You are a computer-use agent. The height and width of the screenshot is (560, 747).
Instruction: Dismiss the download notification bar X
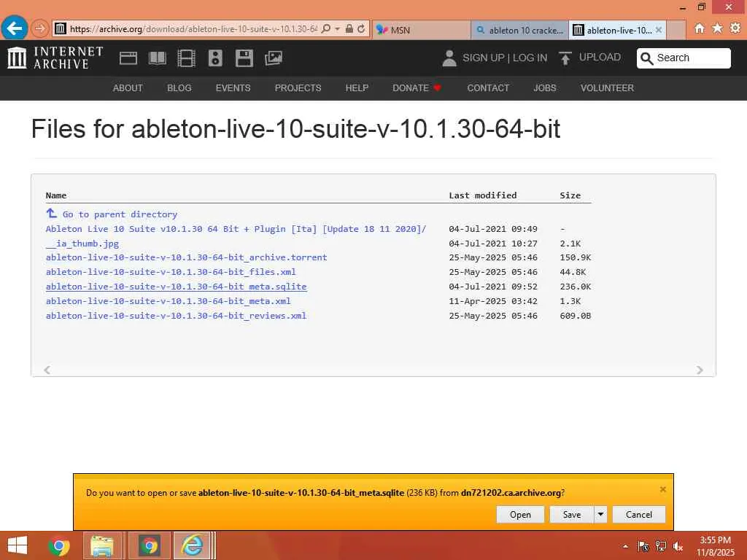(662, 489)
